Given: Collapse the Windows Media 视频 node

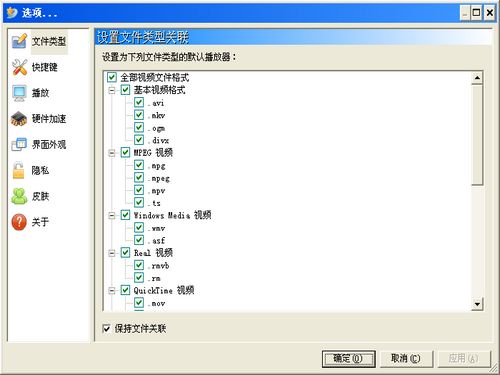Looking at the screenshot, I should coord(112,216).
